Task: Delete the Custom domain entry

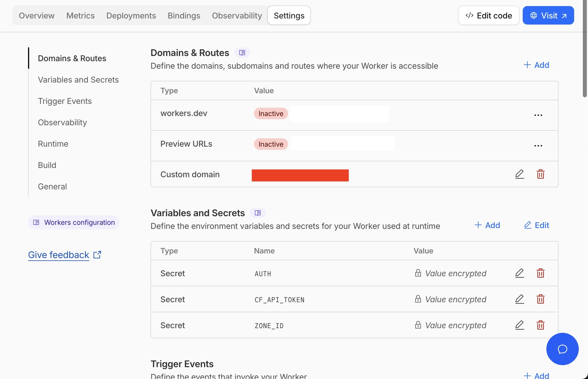Action: pyautogui.click(x=540, y=174)
